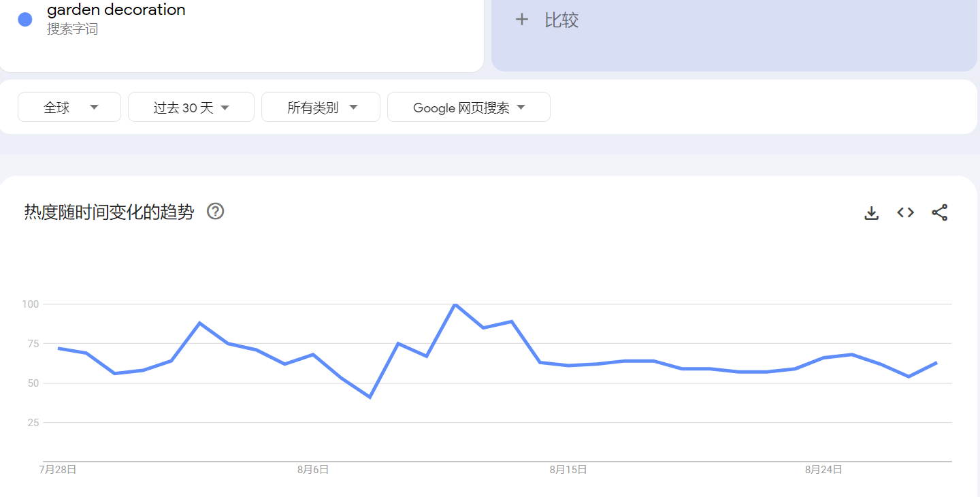Open the help question mark icon
The image size is (980, 497).
pyautogui.click(x=215, y=212)
